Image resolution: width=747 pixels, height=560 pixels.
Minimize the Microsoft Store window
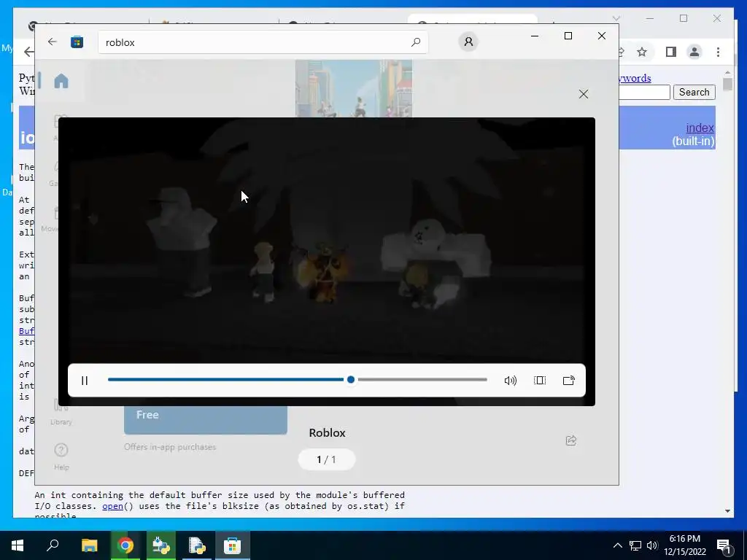535,36
